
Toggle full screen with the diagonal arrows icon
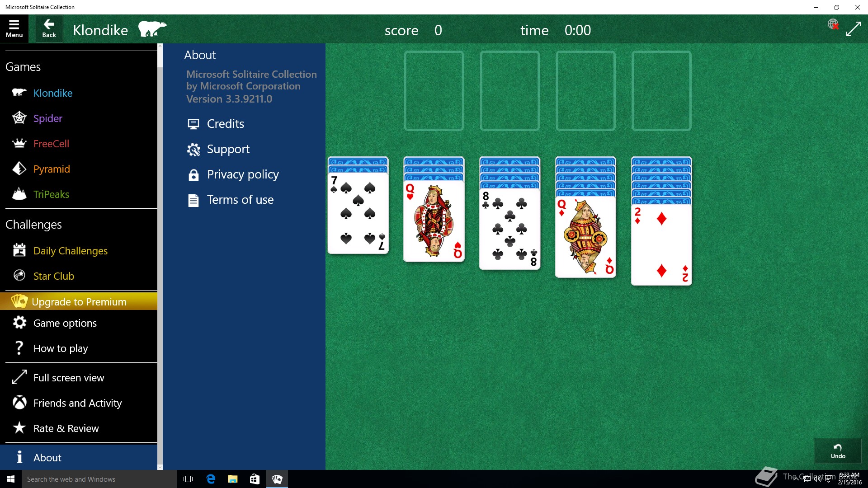[x=854, y=29]
